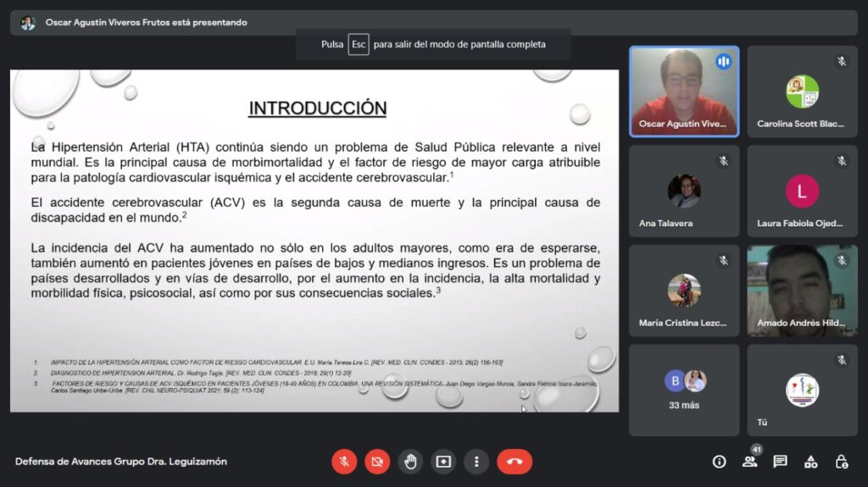Unmute the microphone in the call controls
This screenshot has height=487, width=868.
click(344, 462)
